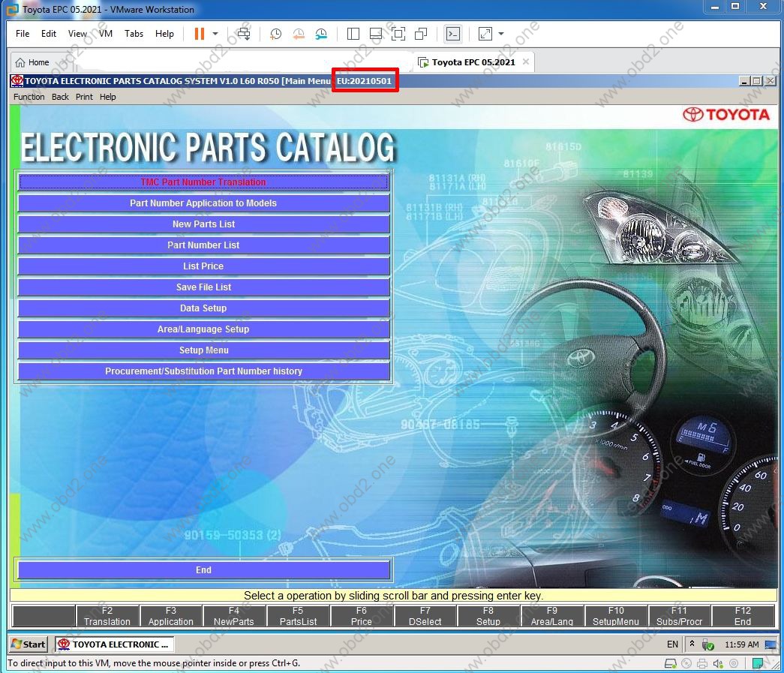Click the console view toolbar icon

[452, 34]
